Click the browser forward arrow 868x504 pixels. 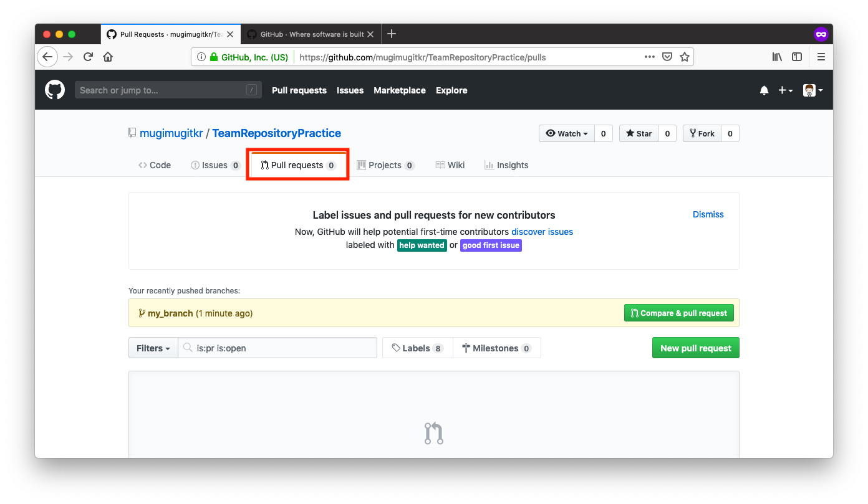click(x=68, y=57)
